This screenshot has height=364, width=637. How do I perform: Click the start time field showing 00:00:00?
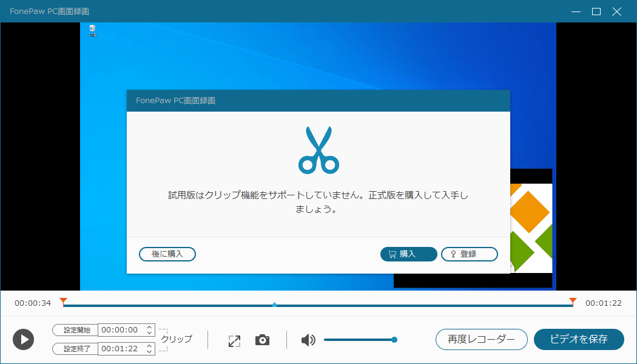tap(120, 330)
